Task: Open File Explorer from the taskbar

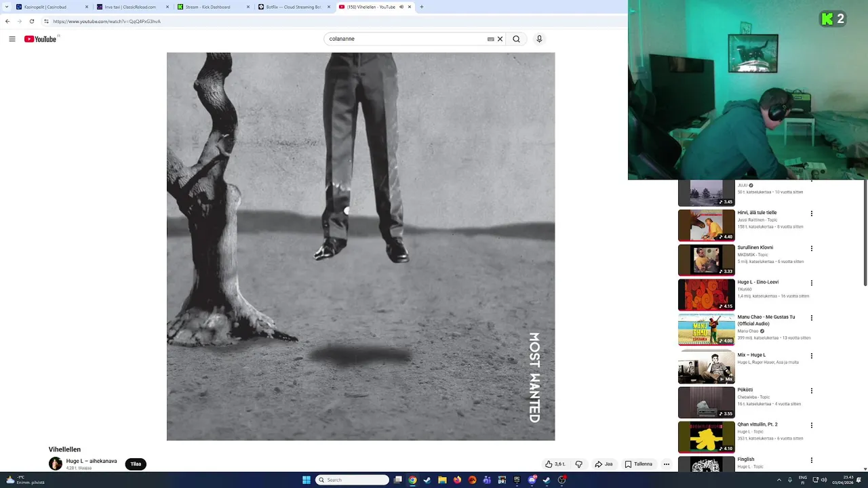Action: pyautogui.click(x=442, y=480)
